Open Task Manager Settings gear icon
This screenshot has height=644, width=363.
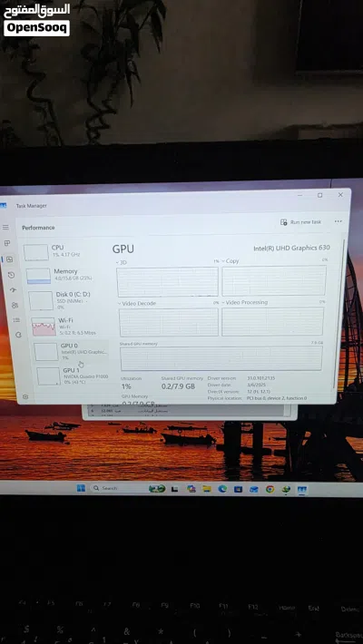pos(25,396)
